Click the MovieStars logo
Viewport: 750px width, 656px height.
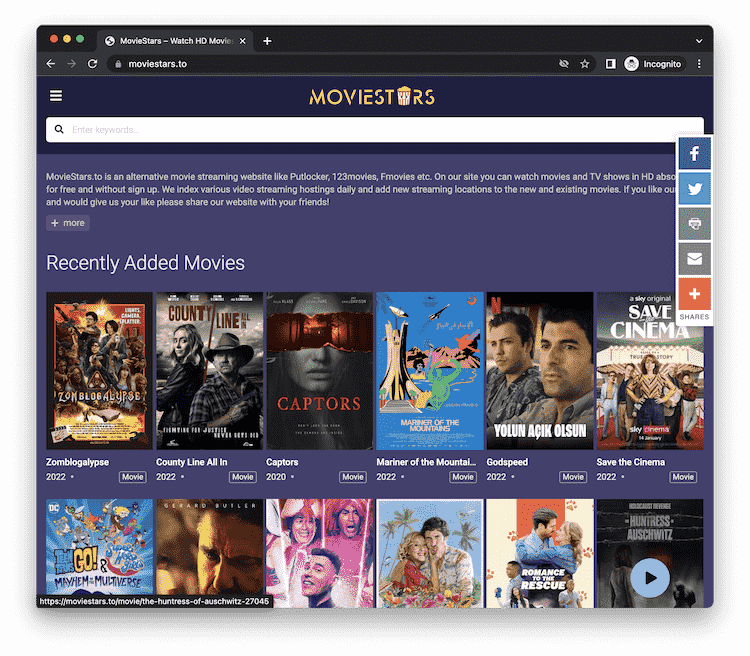(372, 96)
